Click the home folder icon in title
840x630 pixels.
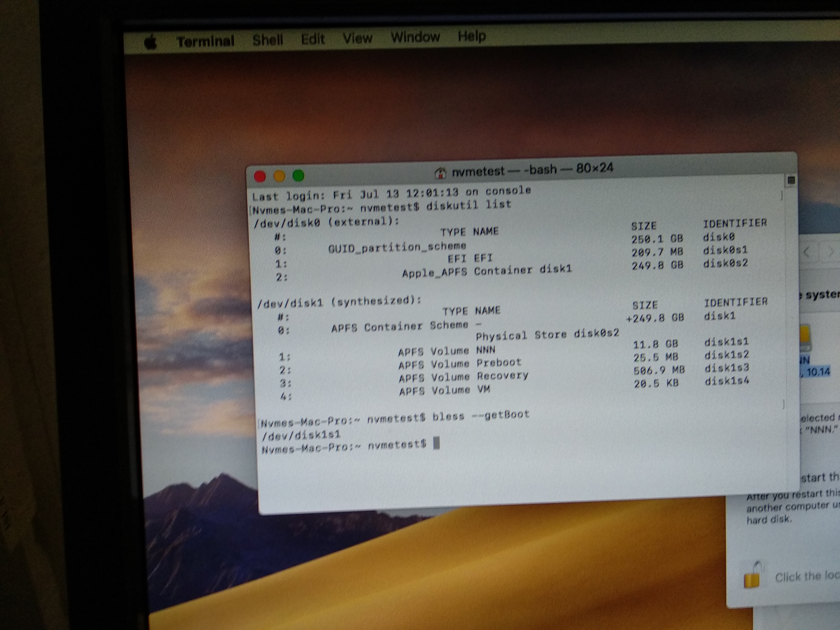pos(440,173)
